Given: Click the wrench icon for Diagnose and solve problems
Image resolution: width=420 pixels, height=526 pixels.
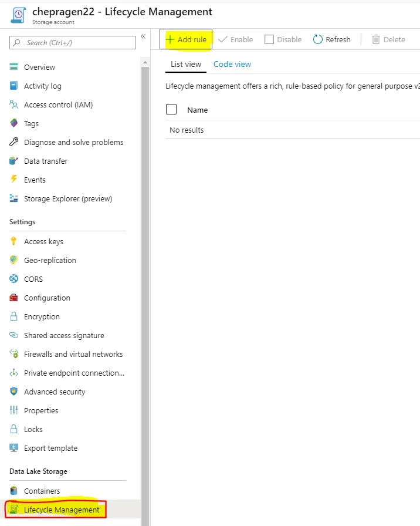Looking at the screenshot, I should click(13, 142).
